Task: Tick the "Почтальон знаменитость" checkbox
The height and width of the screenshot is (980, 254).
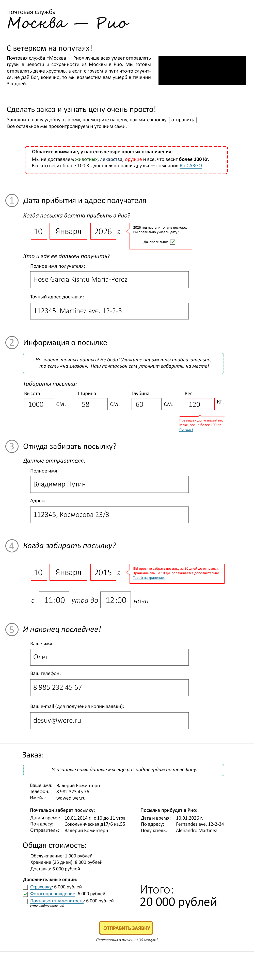Action: pos(25,901)
